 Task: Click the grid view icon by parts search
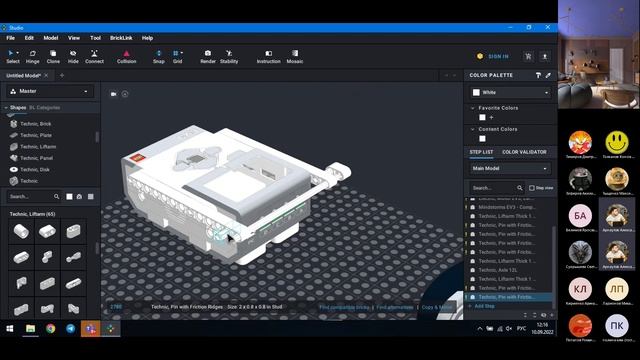pyautogui.click(x=91, y=197)
